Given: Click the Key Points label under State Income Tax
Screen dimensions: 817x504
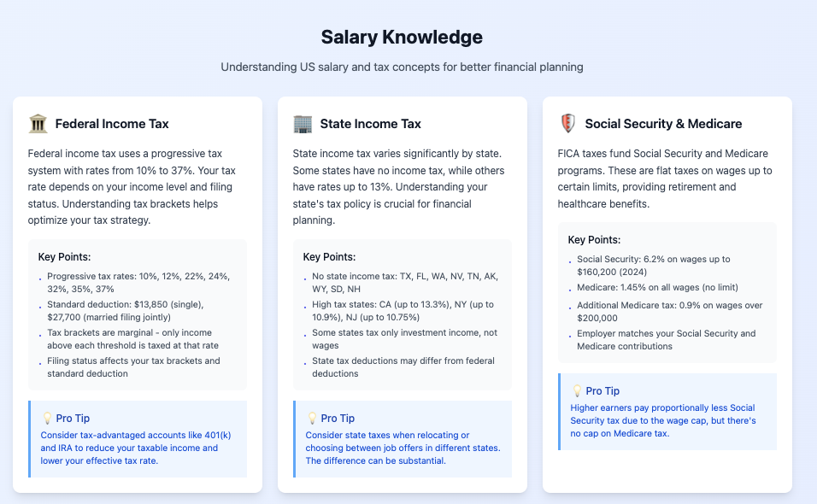Looking at the screenshot, I should [x=329, y=257].
